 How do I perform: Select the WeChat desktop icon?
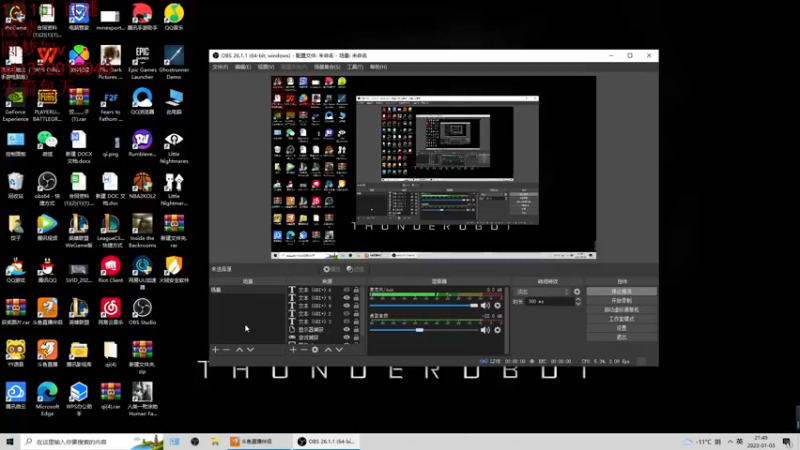tap(47, 143)
